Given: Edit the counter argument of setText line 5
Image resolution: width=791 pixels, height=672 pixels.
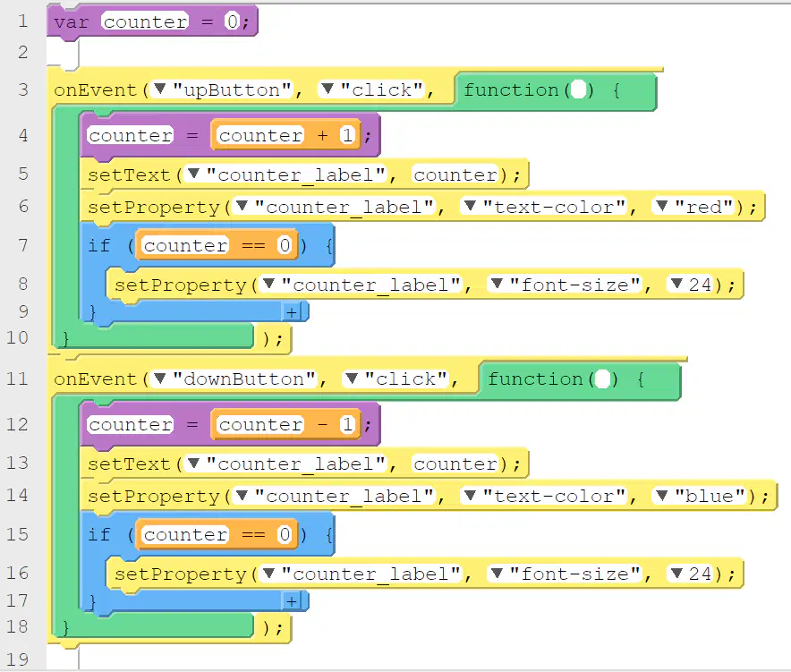Looking at the screenshot, I should coord(455,174).
